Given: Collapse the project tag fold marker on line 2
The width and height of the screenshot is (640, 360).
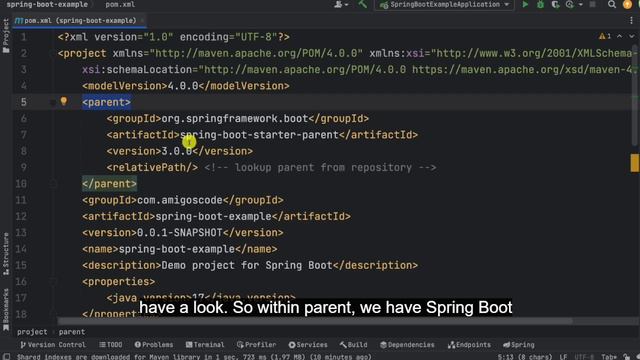Looking at the screenshot, I should 53,53.
